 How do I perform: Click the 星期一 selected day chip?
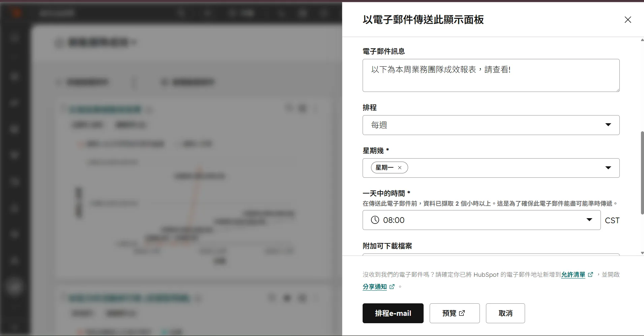point(389,168)
